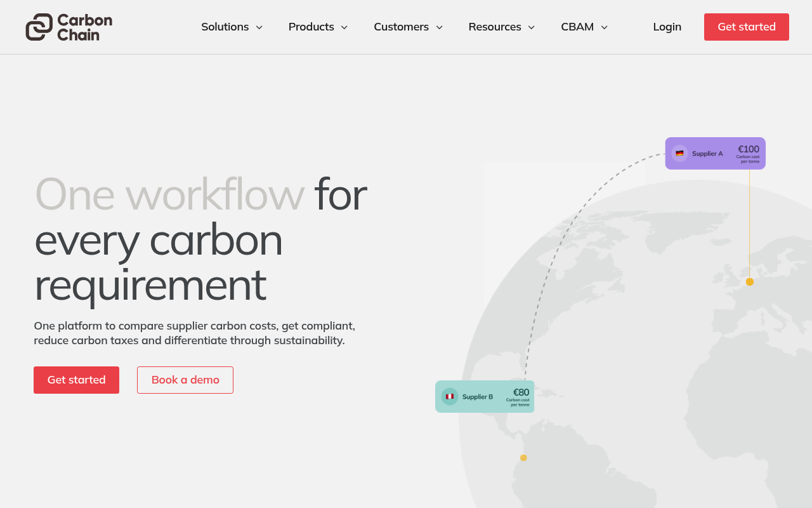The width and height of the screenshot is (812, 508).
Task: Open the CarbonChain logo home link
Action: click(69, 27)
